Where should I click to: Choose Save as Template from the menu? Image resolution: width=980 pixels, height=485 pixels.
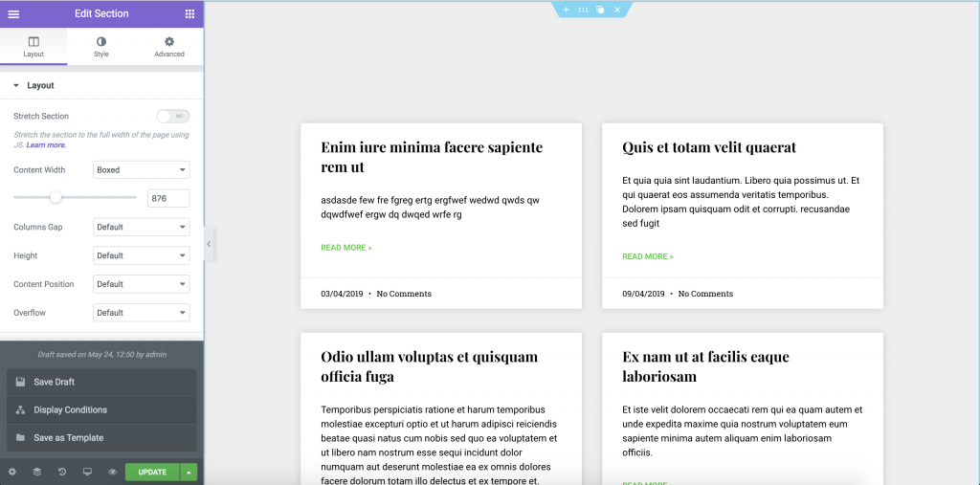(x=101, y=437)
